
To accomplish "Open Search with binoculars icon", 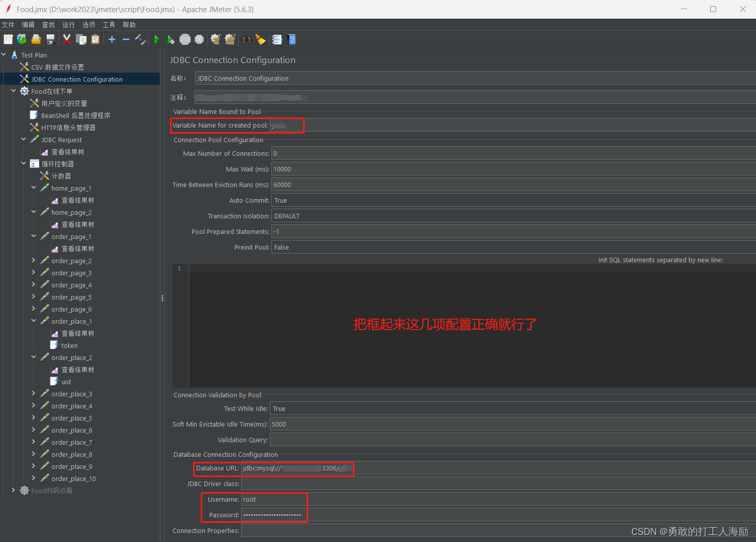I will pyautogui.click(x=247, y=39).
